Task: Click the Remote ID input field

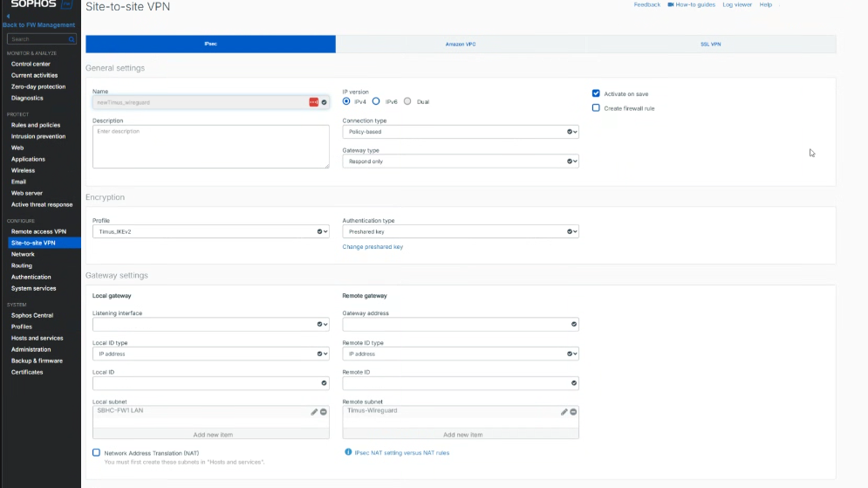Action: [x=461, y=382]
